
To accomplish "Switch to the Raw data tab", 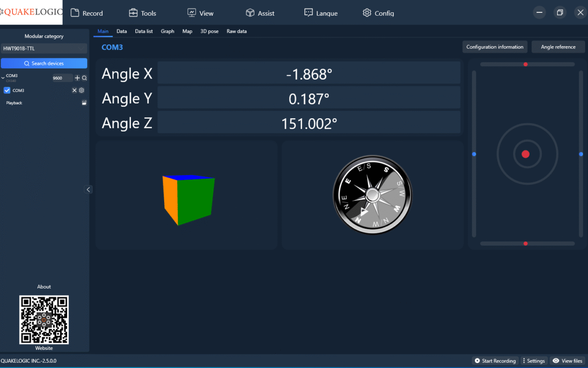I will coord(237,31).
